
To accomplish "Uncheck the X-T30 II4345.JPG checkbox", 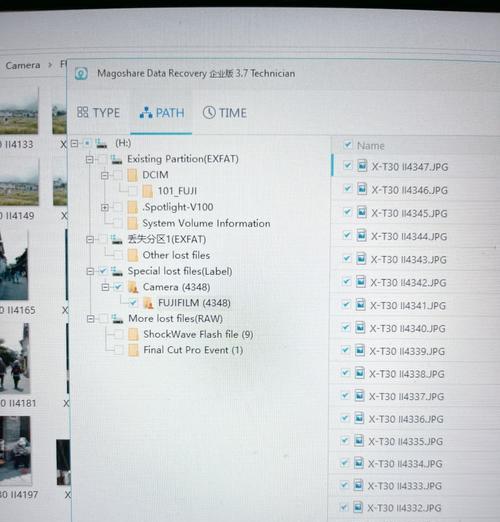I will coord(347,212).
